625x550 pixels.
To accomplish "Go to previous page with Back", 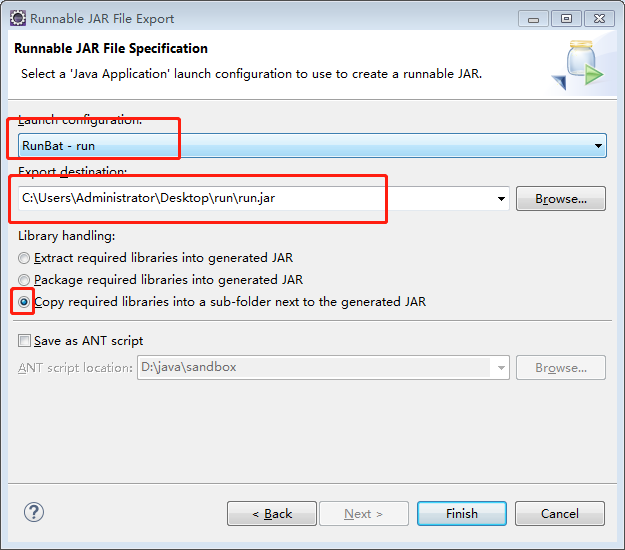I will (x=272, y=514).
